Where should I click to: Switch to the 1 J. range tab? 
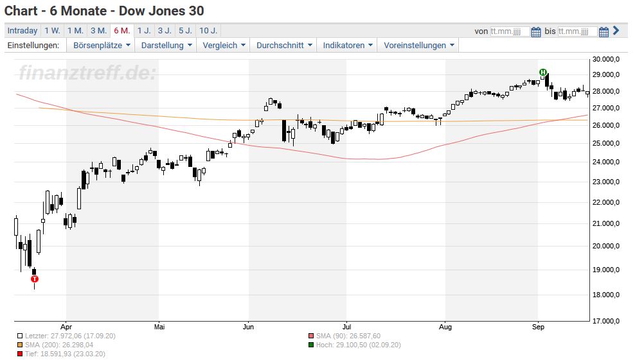click(144, 31)
